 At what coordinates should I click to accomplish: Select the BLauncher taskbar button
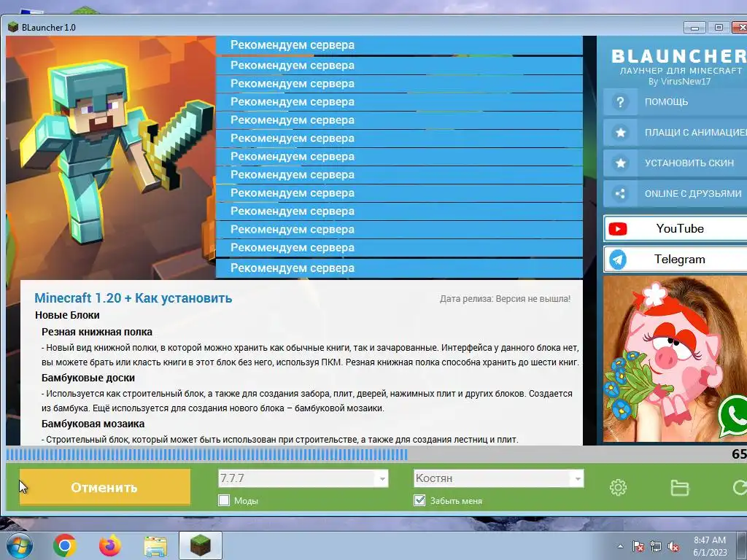(201, 545)
